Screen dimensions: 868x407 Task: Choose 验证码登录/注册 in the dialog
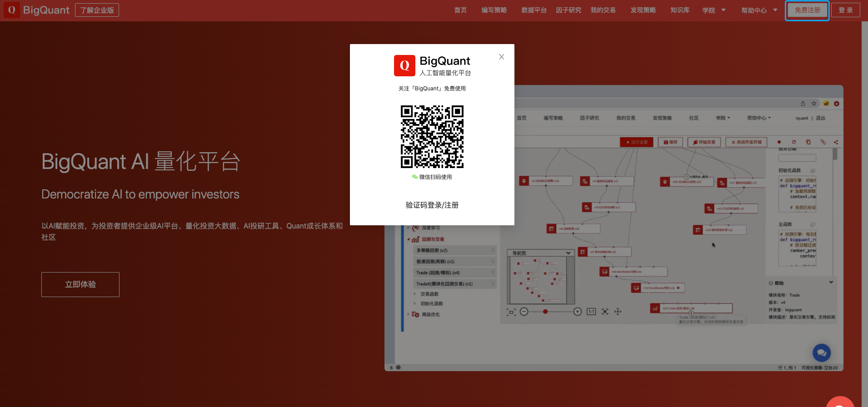(432, 205)
